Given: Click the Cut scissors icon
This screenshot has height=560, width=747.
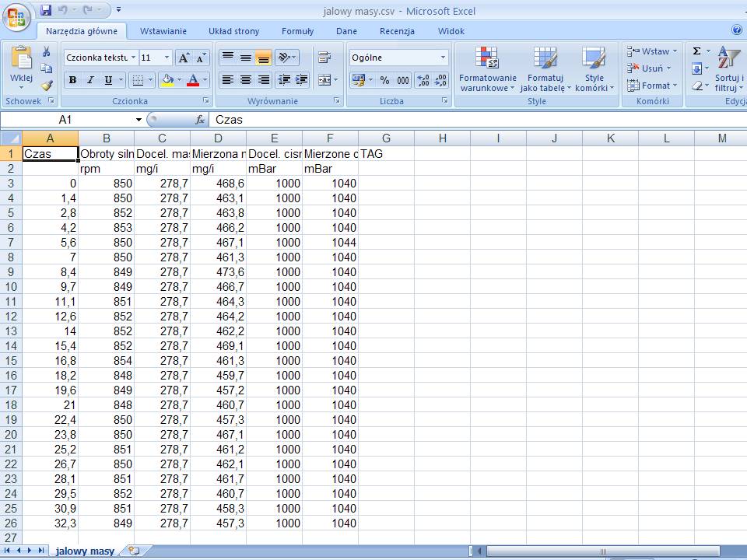Looking at the screenshot, I should pos(47,52).
